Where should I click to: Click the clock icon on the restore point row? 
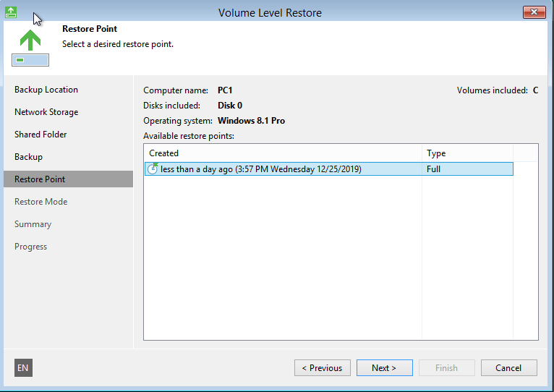tap(153, 169)
